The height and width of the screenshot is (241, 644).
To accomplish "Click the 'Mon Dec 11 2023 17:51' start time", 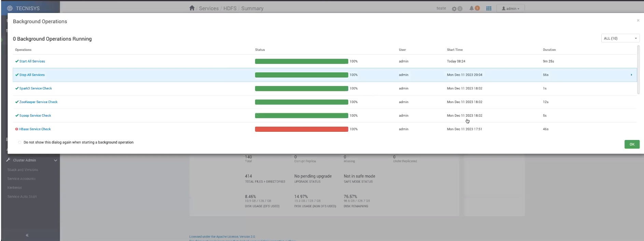I will click(x=464, y=129).
